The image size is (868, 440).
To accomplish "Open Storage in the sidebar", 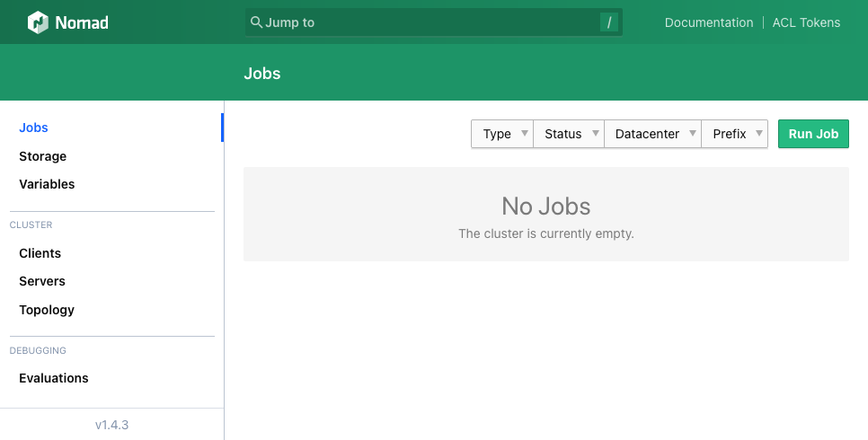I will click(42, 156).
